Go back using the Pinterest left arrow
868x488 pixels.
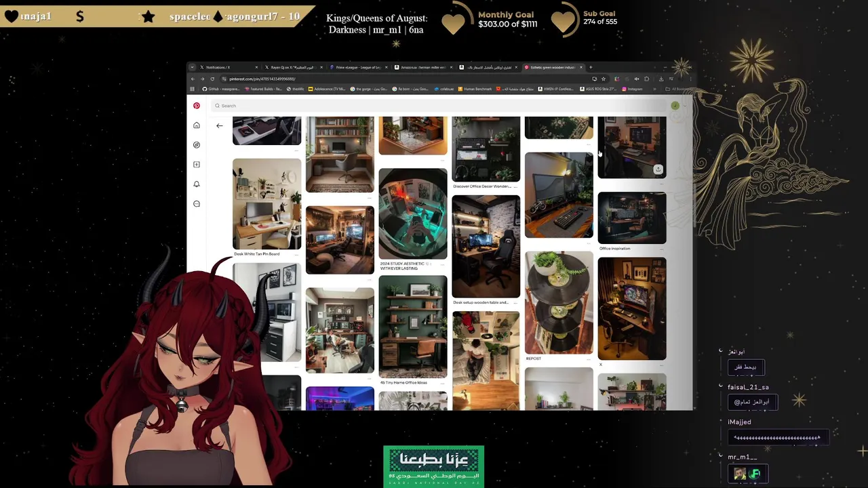[x=219, y=125]
